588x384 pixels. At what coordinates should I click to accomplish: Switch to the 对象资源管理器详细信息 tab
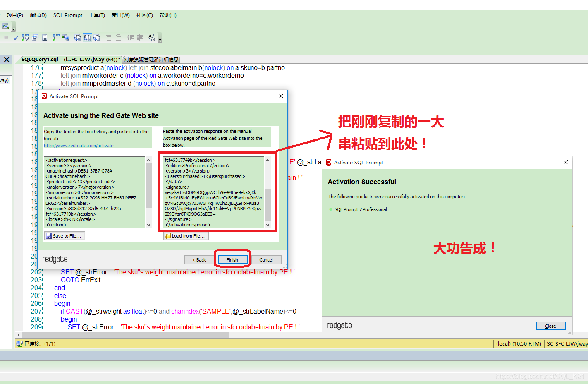[151, 60]
